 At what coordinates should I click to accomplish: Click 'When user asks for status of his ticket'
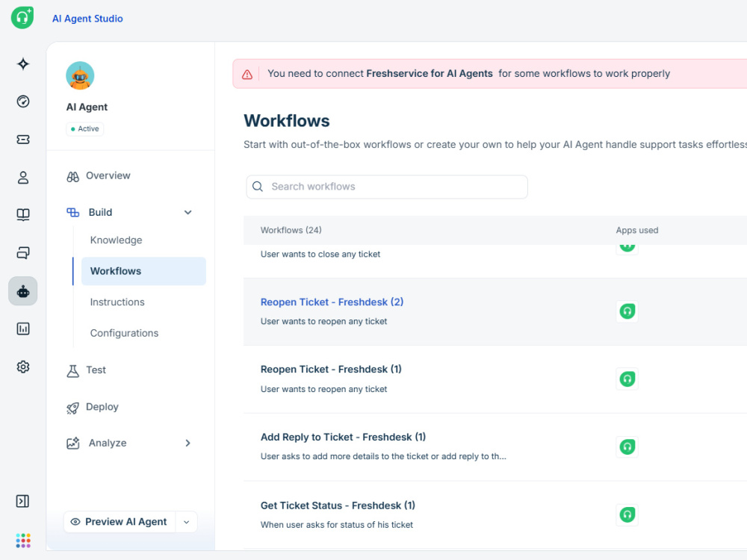(337, 525)
